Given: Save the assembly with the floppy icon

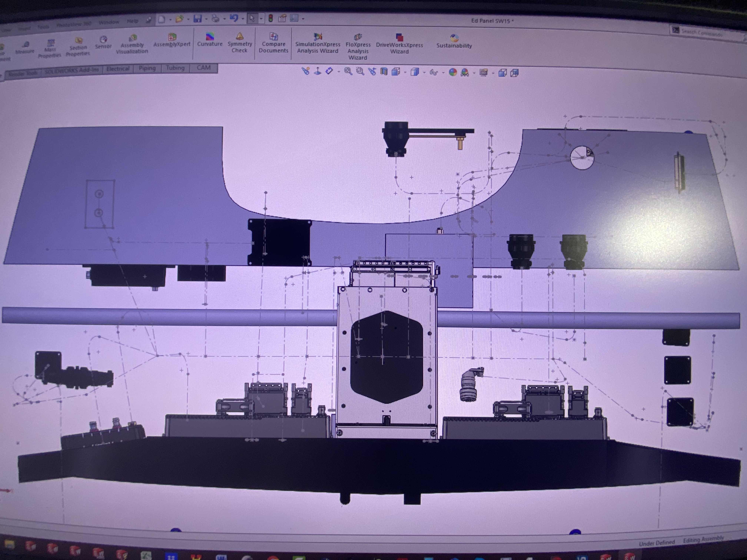Looking at the screenshot, I should click(x=197, y=19).
